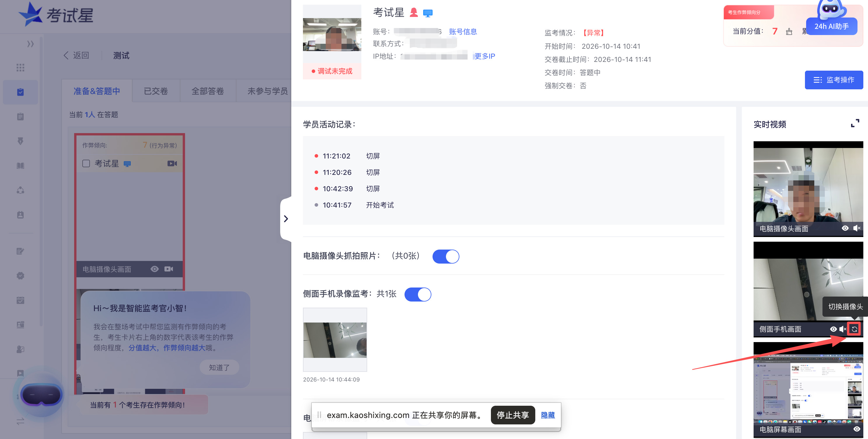
Task: Open the AI robot goggles assistant bubble
Action: [x=41, y=395]
